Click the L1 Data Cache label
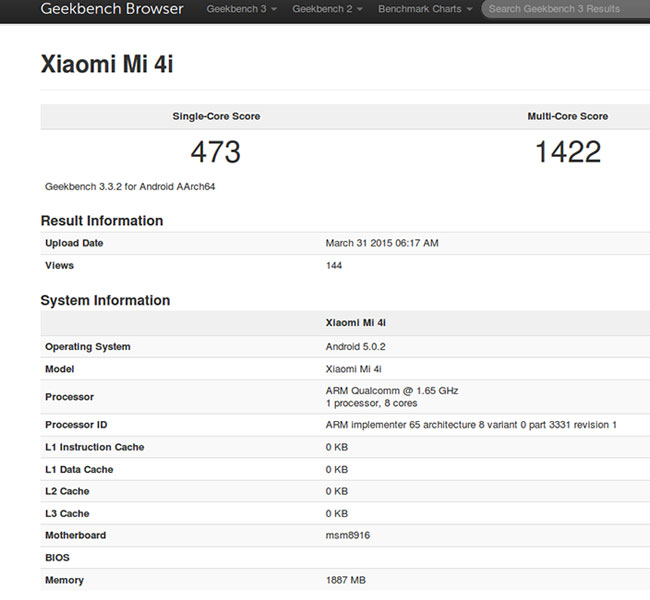Viewport: 650px width, 600px height. (79, 469)
